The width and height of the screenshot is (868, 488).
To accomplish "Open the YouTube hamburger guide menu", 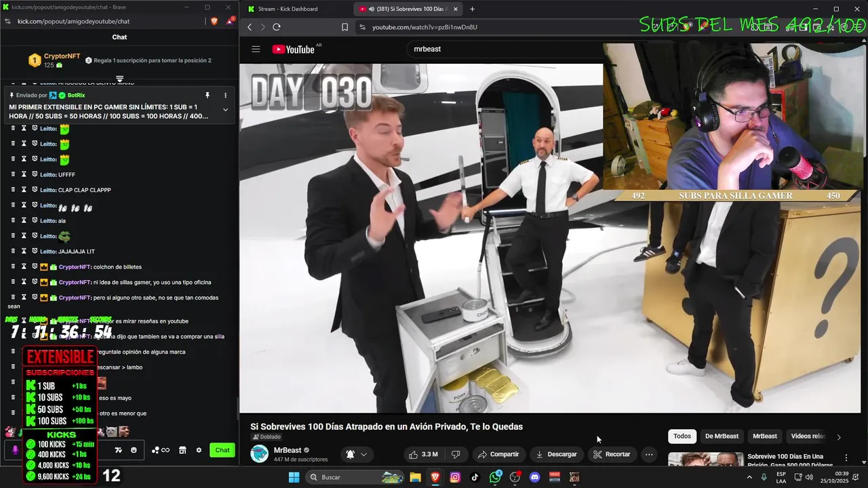I will point(256,49).
